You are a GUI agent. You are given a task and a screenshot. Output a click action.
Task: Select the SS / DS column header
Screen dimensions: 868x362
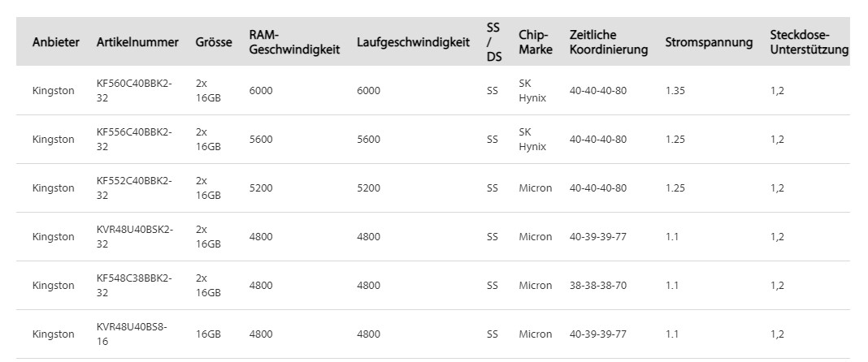494,42
